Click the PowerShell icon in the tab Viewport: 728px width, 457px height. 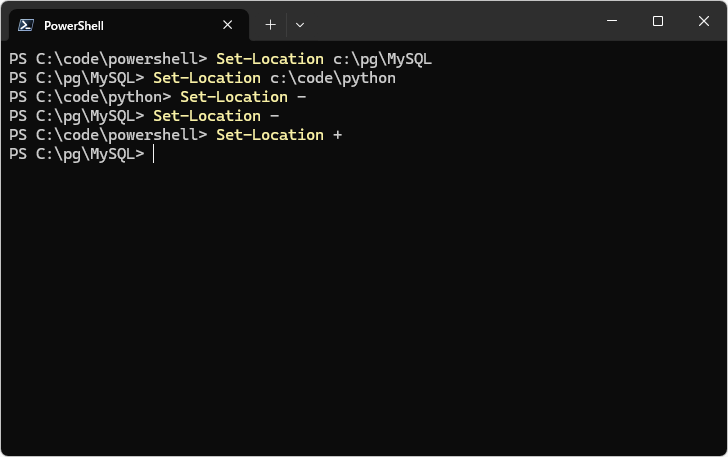point(26,25)
